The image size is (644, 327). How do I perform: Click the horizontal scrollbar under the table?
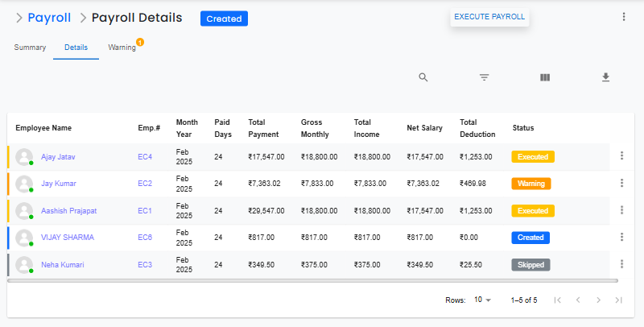click(312, 281)
